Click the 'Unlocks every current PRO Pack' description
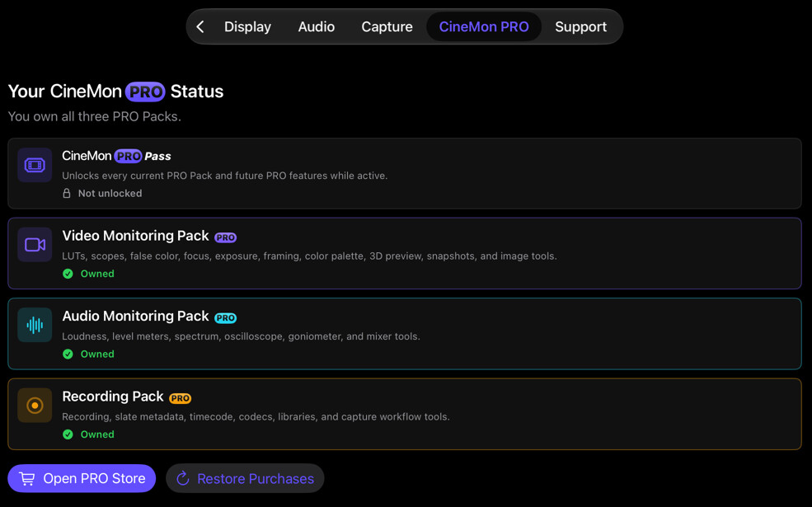 tap(225, 176)
